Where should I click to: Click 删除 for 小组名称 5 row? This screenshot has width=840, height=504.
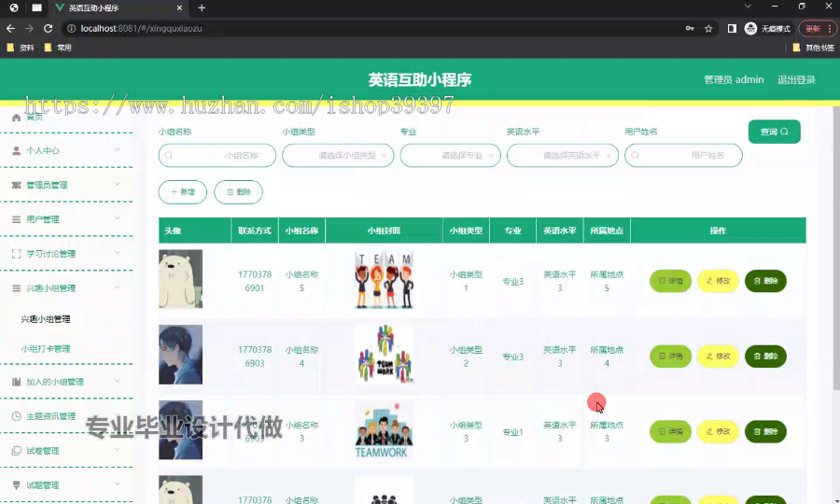(765, 281)
